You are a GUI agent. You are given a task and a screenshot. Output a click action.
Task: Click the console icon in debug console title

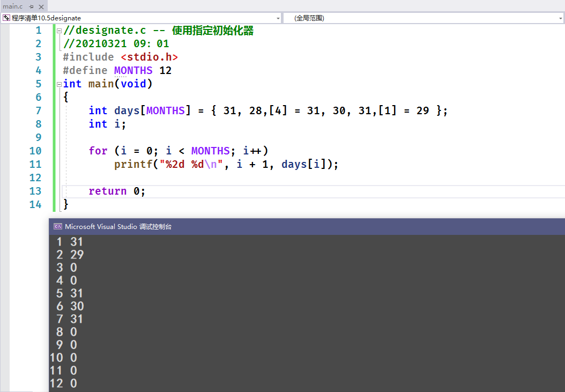coord(58,226)
